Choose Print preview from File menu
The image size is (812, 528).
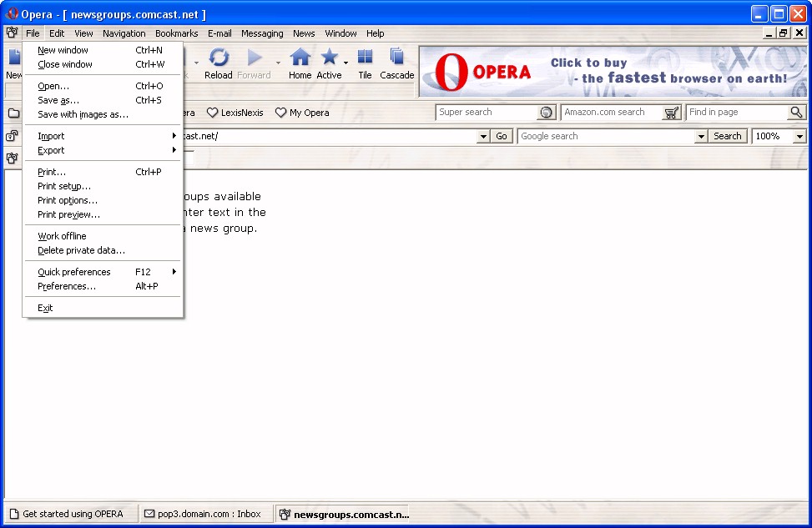coord(68,214)
